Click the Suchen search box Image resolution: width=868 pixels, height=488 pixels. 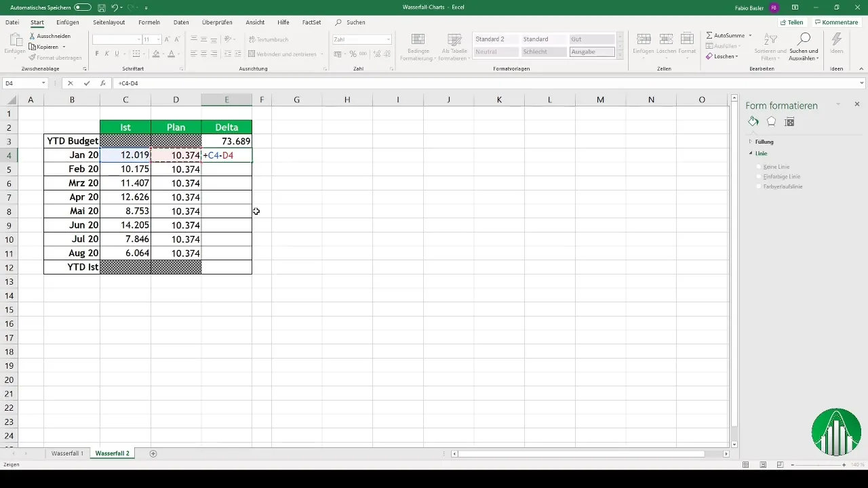click(x=356, y=22)
